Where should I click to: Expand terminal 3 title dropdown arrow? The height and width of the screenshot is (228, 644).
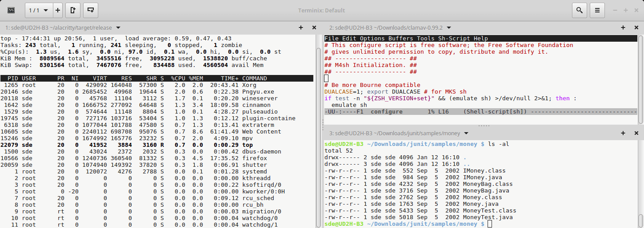466,133
